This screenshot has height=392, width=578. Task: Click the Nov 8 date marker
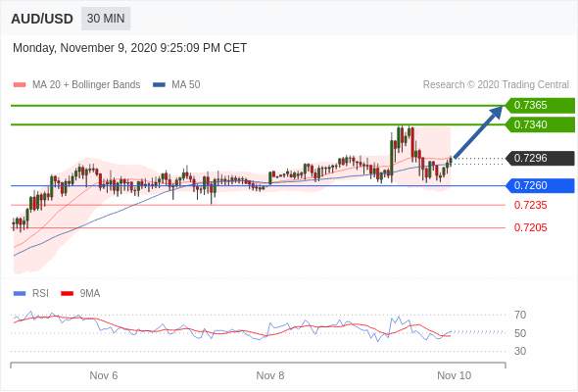click(270, 375)
